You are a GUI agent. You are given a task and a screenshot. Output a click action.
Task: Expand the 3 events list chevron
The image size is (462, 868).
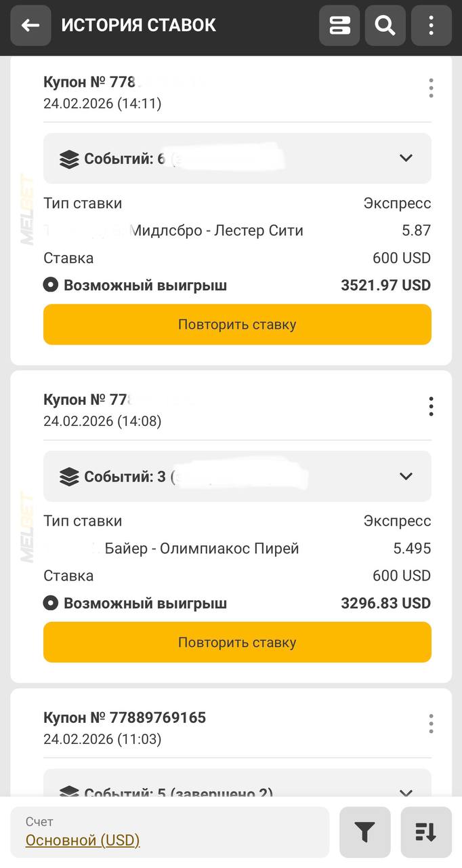coord(406,476)
